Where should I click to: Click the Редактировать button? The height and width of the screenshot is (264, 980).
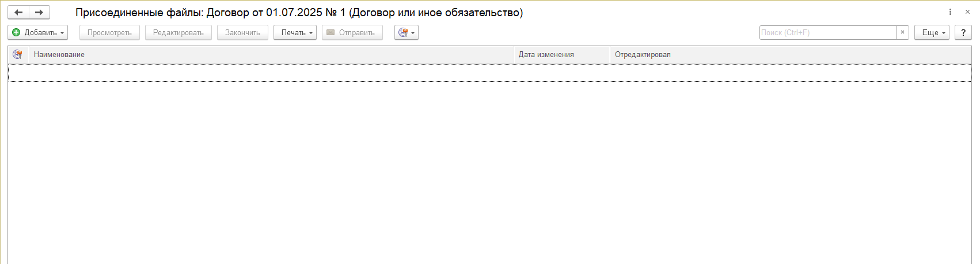pos(178,33)
